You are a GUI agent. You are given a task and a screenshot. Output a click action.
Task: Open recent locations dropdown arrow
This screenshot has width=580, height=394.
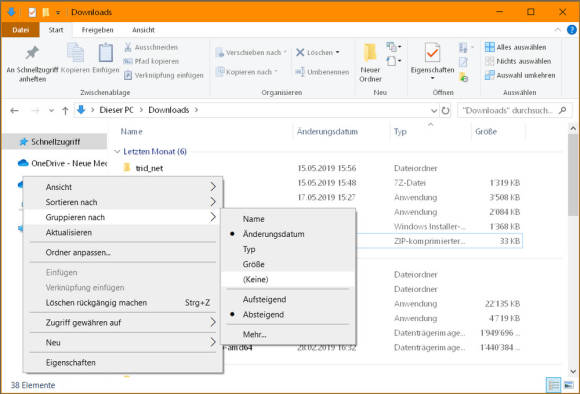point(51,110)
